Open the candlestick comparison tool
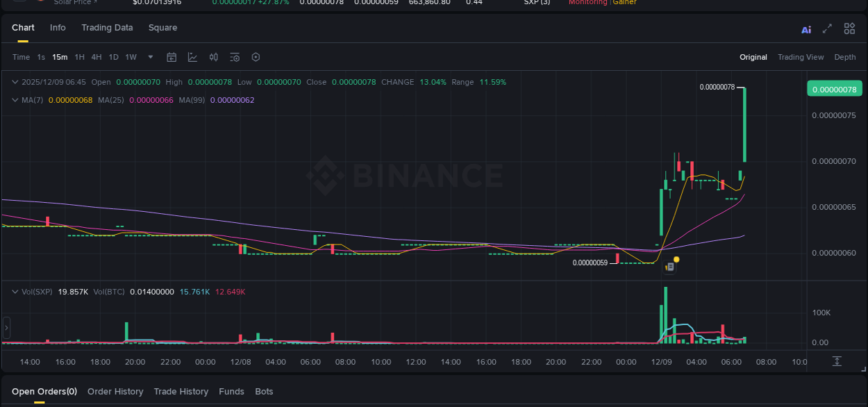Screen dimensions: 868x407 pos(213,57)
